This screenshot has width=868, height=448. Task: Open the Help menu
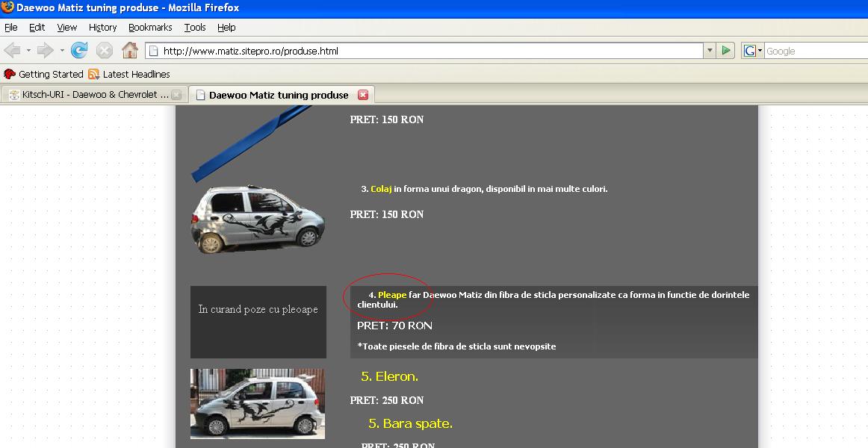(226, 27)
